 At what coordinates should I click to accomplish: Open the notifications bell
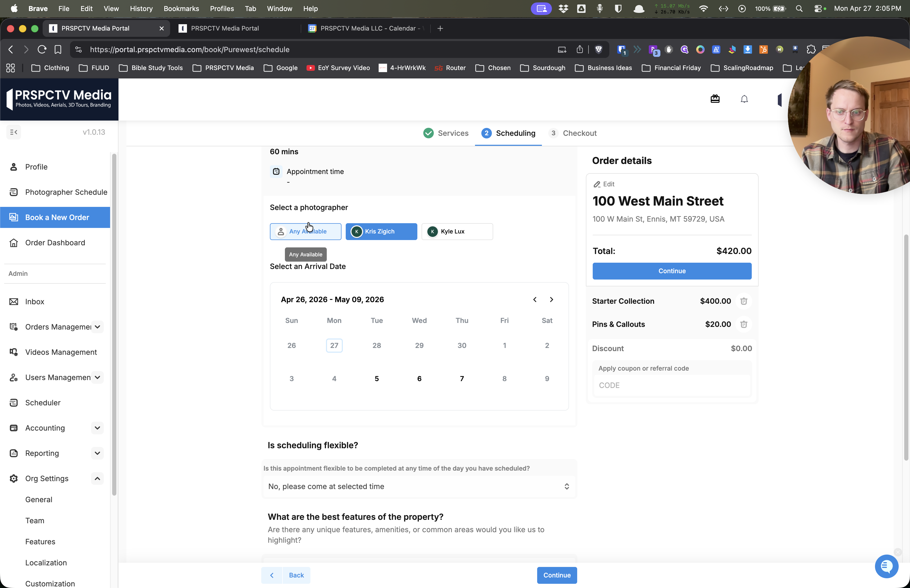[x=744, y=99]
